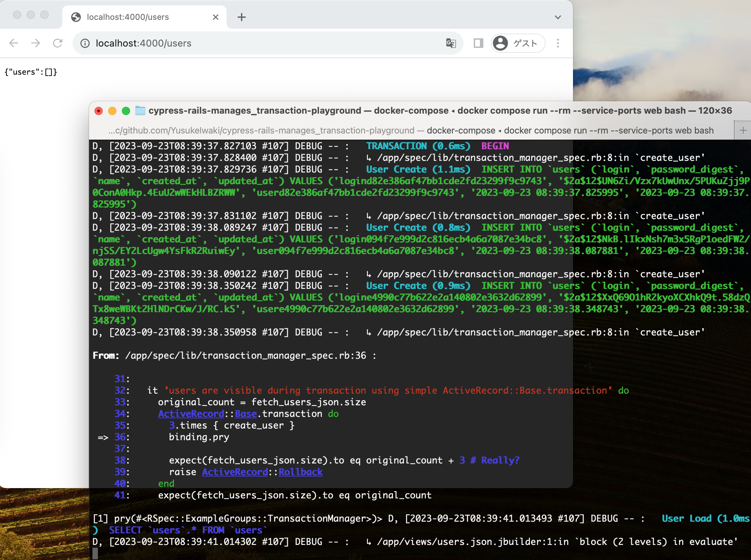Click the Rollback link on line 39
Viewport: 751px width, 560px height.
click(x=300, y=472)
